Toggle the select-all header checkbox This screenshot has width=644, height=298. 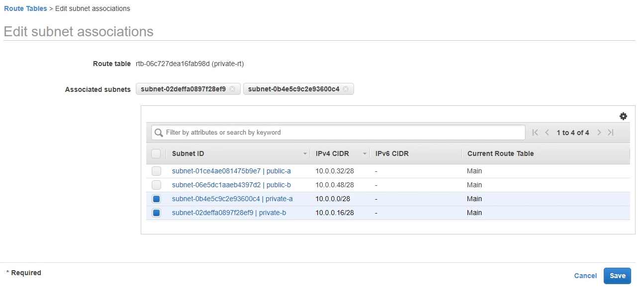156,153
